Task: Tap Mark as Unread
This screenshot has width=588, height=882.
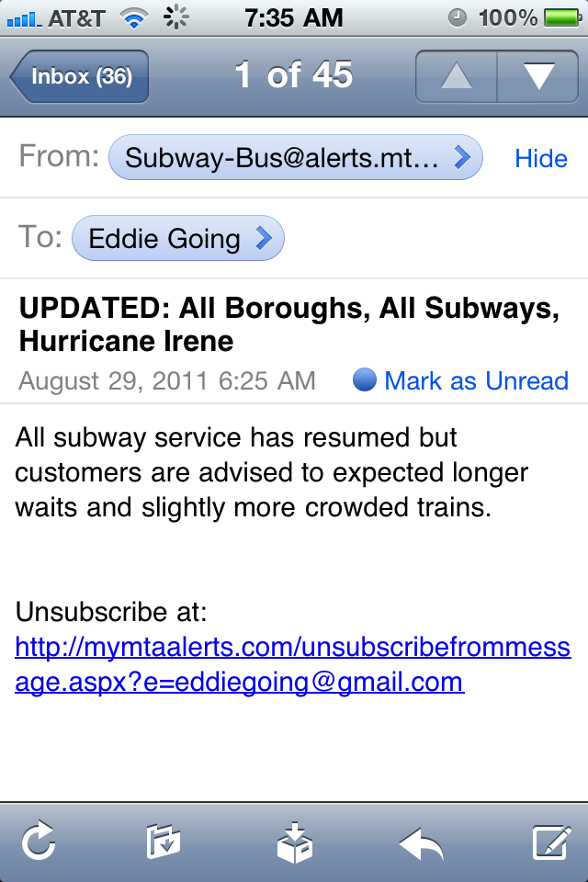Action: [476, 380]
